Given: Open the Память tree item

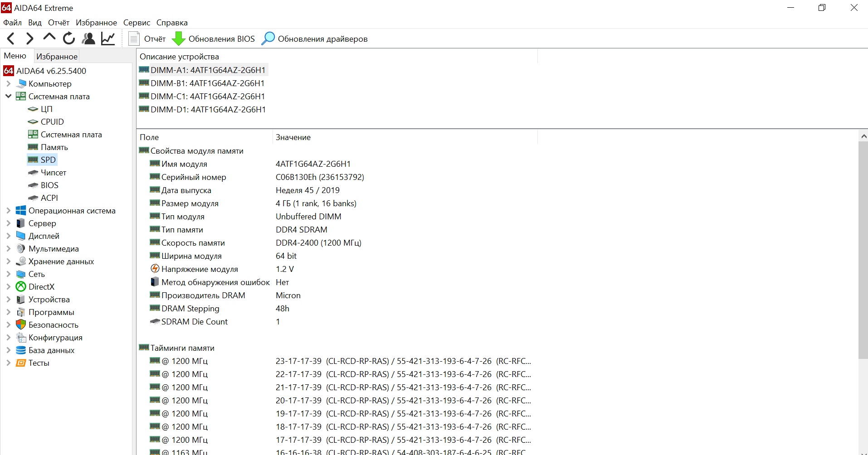Looking at the screenshot, I should 54,147.
